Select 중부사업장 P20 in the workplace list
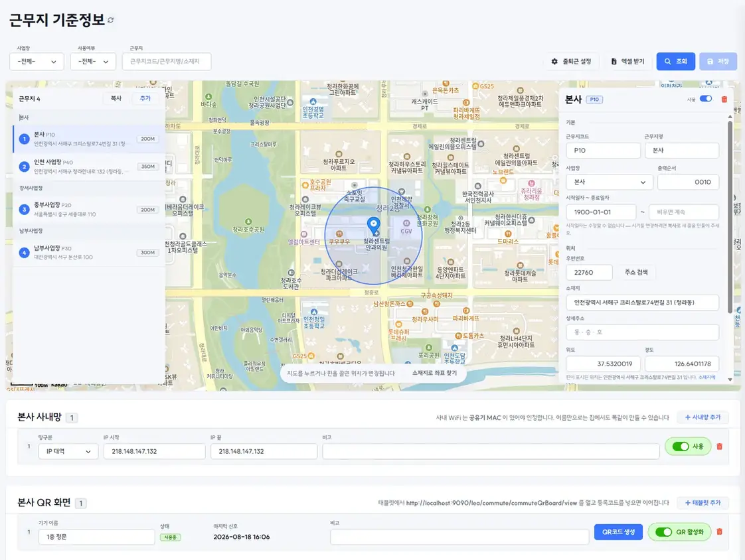This screenshot has width=745, height=560. coord(89,210)
